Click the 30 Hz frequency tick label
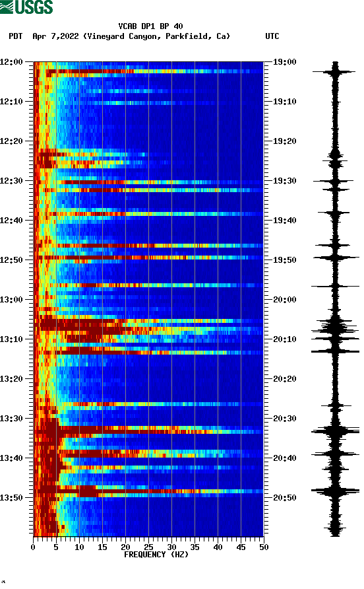Viewport: 364px width, 589px height. coord(171,547)
